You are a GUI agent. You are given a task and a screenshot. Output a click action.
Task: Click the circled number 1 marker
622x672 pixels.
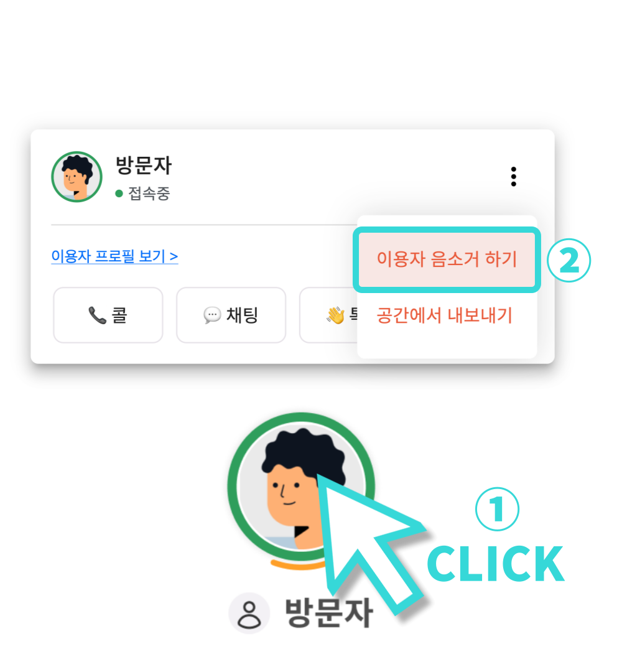click(497, 509)
